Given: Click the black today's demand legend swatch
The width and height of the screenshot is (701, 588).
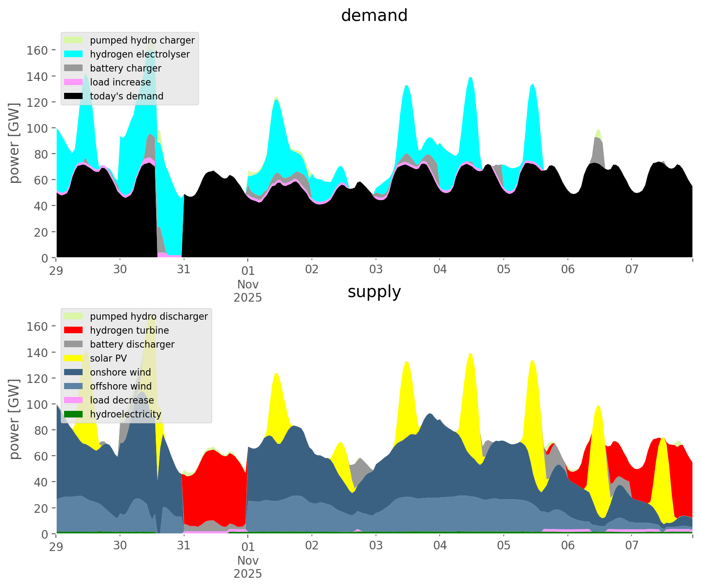Looking at the screenshot, I should click(x=74, y=96).
